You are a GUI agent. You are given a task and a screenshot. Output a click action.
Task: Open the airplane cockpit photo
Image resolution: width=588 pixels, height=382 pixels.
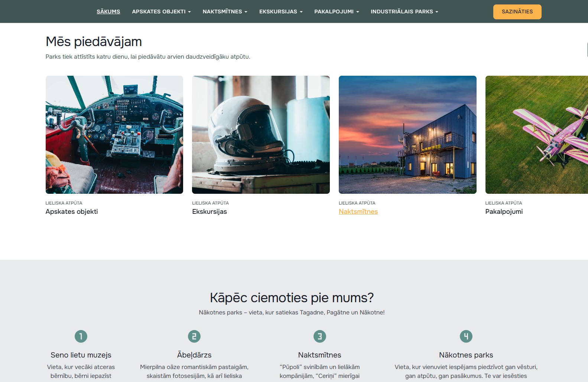click(x=114, y=135)
